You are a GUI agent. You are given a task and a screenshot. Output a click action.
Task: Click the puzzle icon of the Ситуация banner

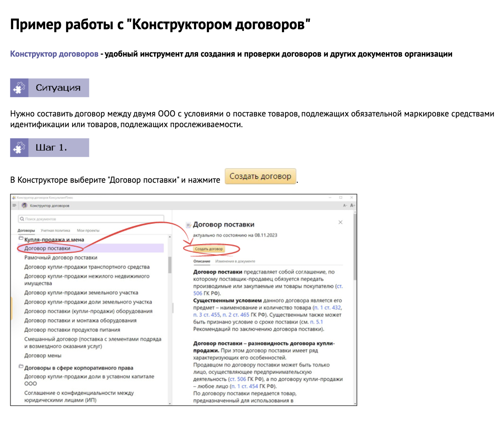[x=19, y=88]
